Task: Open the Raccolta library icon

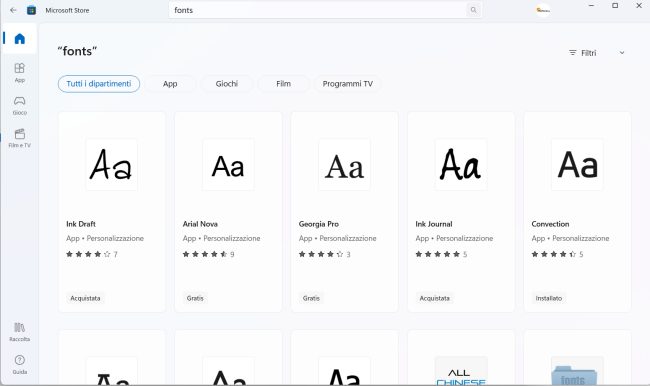Action: 19,332
